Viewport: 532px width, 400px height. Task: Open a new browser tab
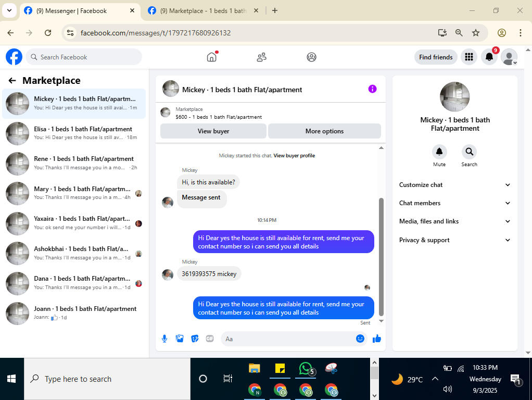pos(275,10)
